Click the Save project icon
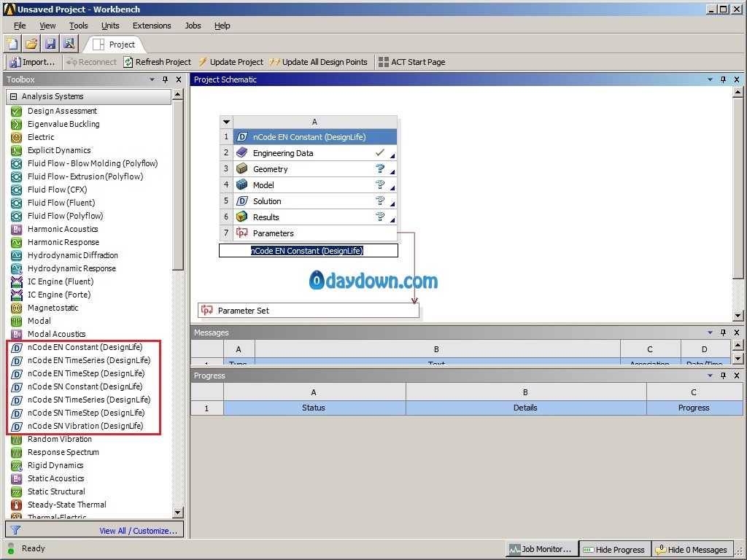The height and width of the screenshot is (560, 747). 50,44
